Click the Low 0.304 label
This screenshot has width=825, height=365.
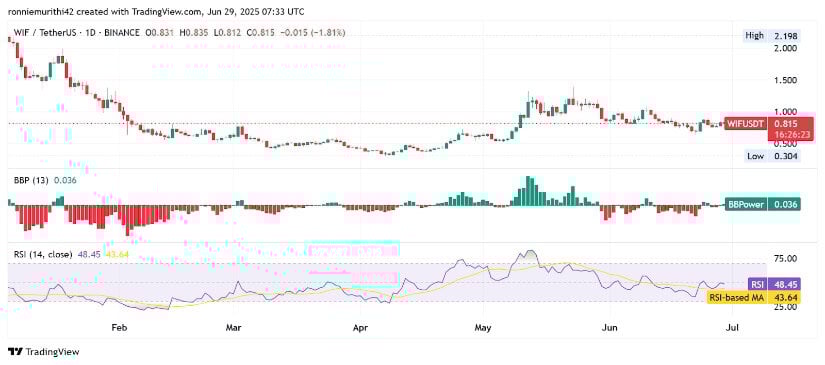pos(772,156)
